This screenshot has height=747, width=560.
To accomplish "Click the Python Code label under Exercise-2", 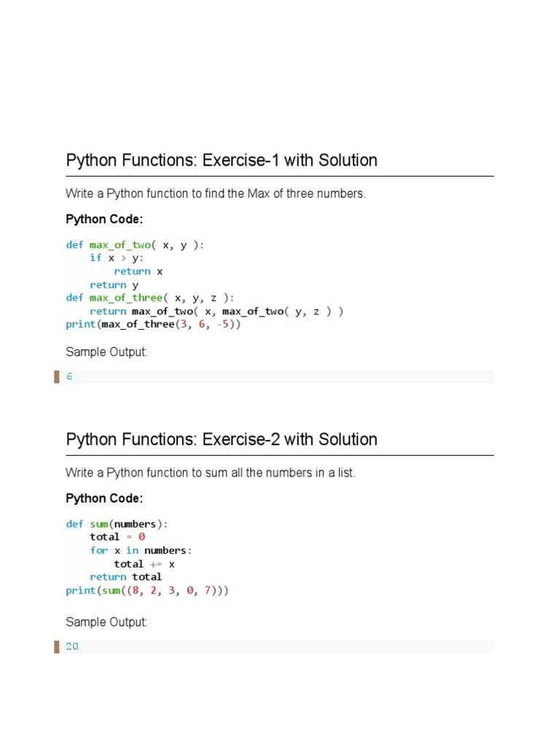I will [x=104, y=499].
